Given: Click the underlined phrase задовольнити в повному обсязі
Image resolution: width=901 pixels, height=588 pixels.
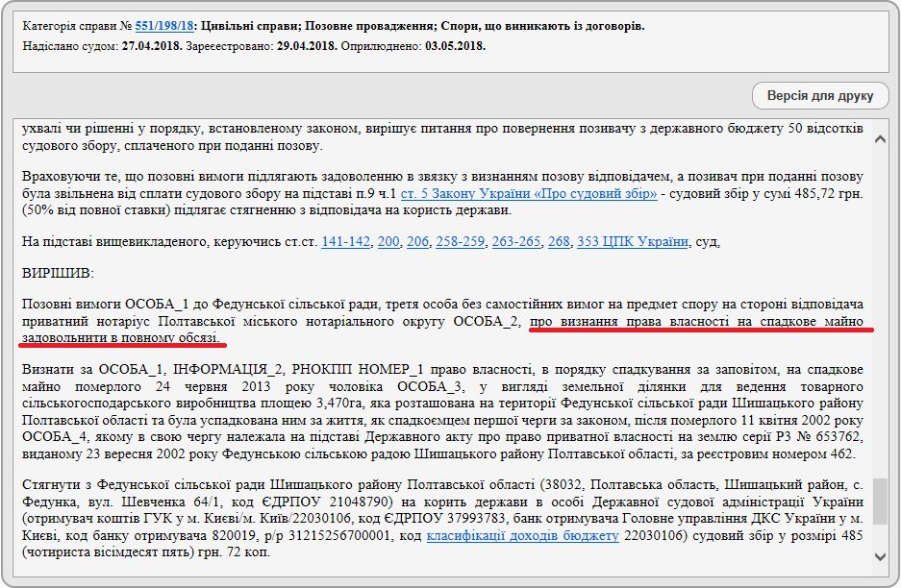Looking at the screenshot, I should [x=120, y=337].
